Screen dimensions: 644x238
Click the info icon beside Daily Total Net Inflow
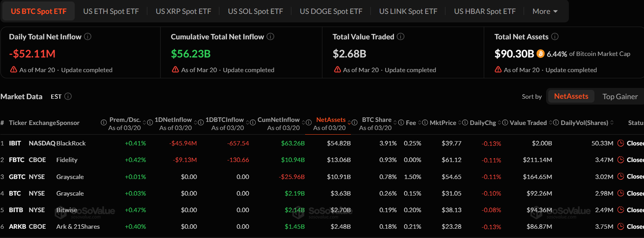88,37
